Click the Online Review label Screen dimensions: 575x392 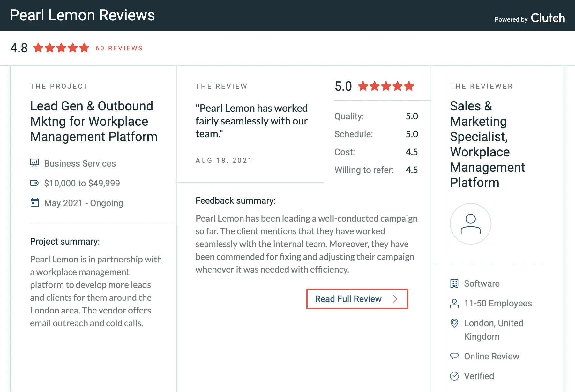tap(491, 356)
